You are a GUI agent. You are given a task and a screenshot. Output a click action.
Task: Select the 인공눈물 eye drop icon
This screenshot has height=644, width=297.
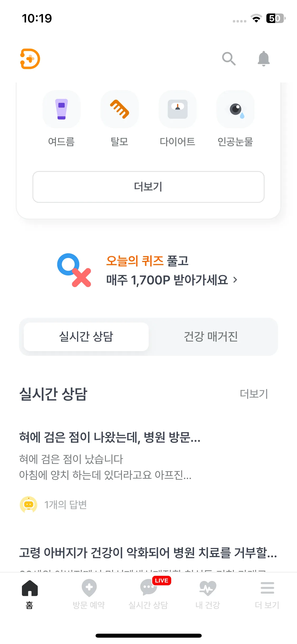(235, 109)
